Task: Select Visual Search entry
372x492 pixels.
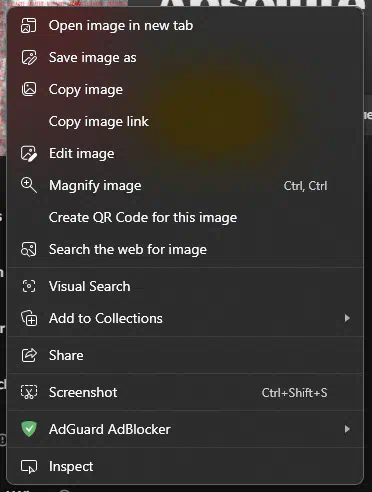Action: 185,286
